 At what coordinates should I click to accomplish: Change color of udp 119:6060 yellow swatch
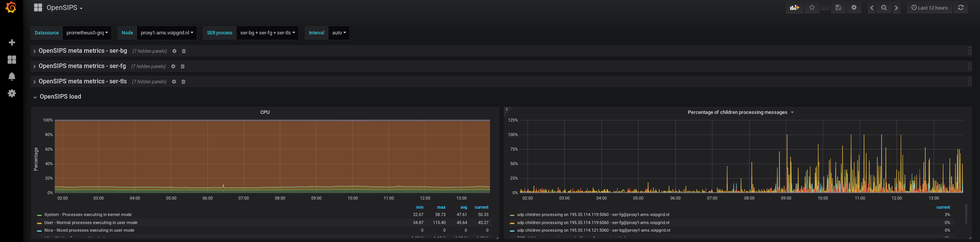(x=512, y=223)
